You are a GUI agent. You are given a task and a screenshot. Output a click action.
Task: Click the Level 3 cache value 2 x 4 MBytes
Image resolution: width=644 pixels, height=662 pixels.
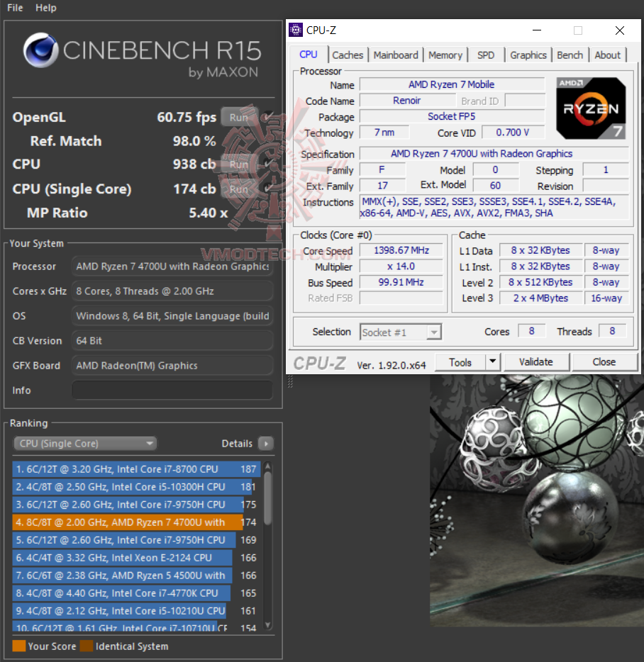tap(540, 298)
